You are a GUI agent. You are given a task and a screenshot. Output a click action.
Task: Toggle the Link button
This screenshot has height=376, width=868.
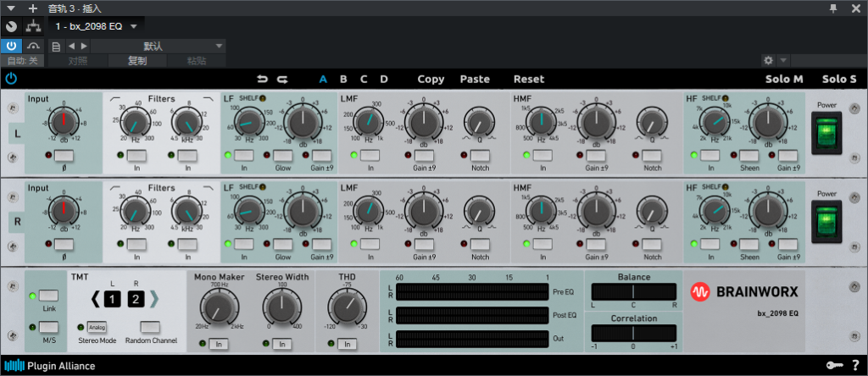click(48, 296)
